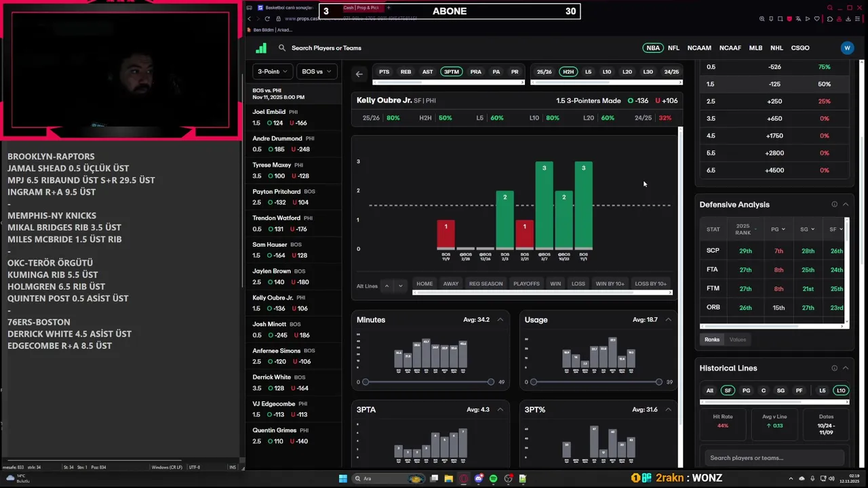The height and width of the screenshot is (488, 868).
Task: Select the L10 games range filter
Action: coord(607,72)
